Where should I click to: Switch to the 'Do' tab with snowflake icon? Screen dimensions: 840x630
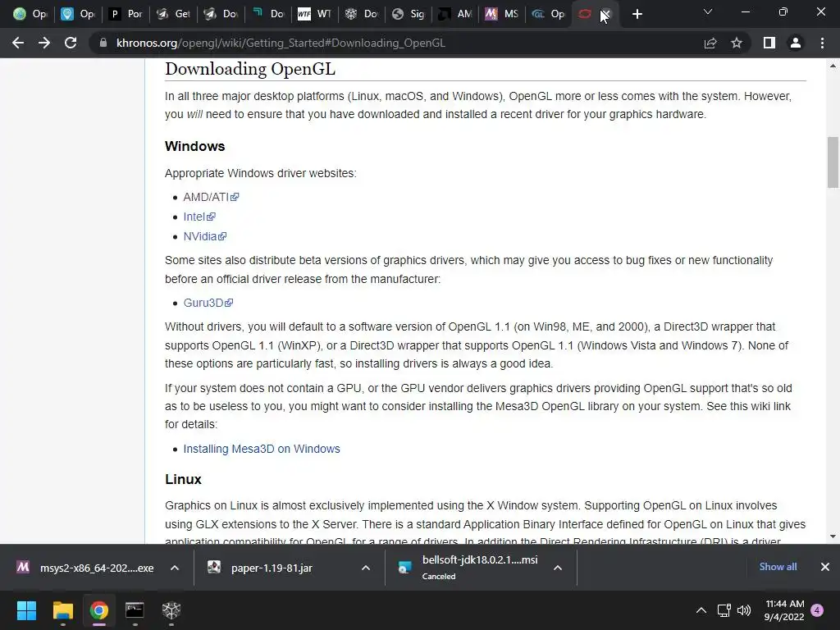click(361, 14)
